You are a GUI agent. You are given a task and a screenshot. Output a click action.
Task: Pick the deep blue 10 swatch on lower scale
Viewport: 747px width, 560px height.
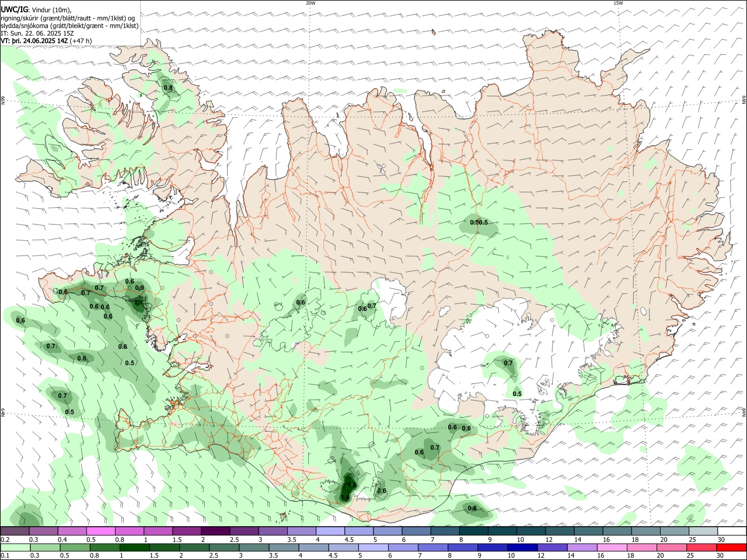522,548
